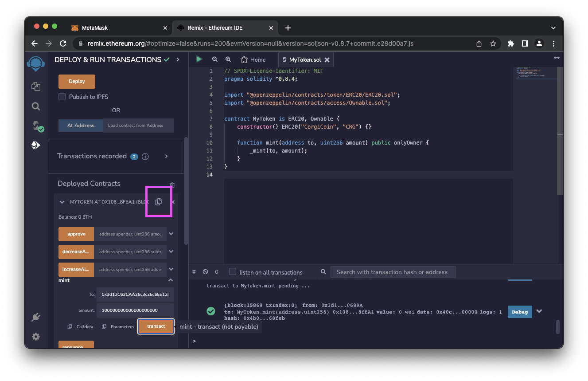
Task: Debug the mint transaction
Action: pos(520,312)
